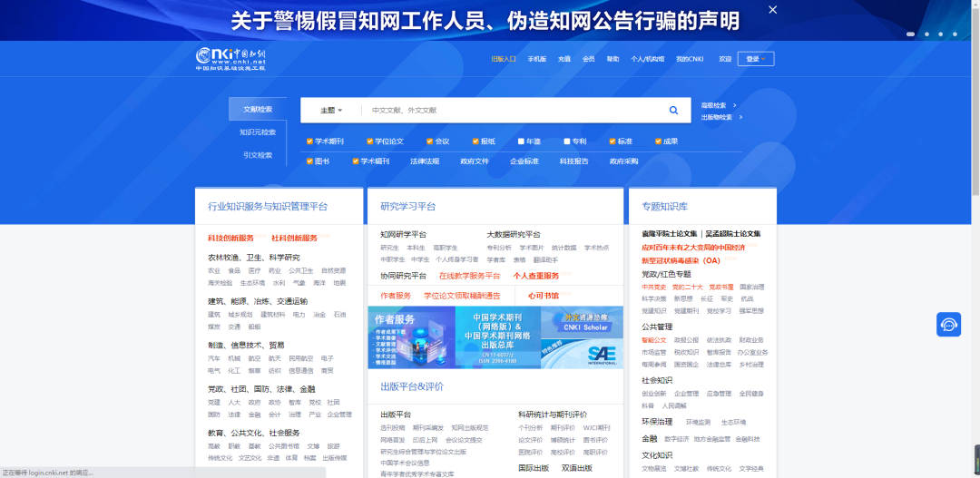
Task: Click the 翻译助手 link
Action: tap(545, 259)
